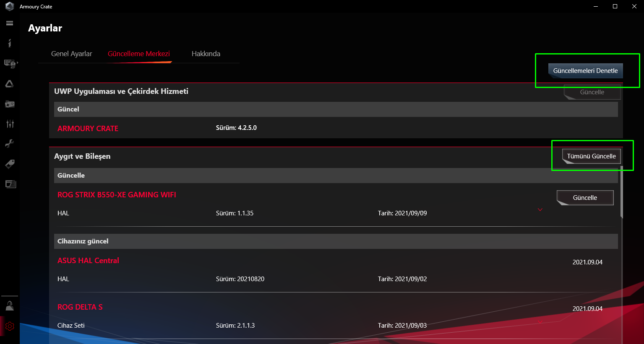Open the Tools wrench icon
The width and height of the screenshot is (644, 344).
(x=10, y=144)
